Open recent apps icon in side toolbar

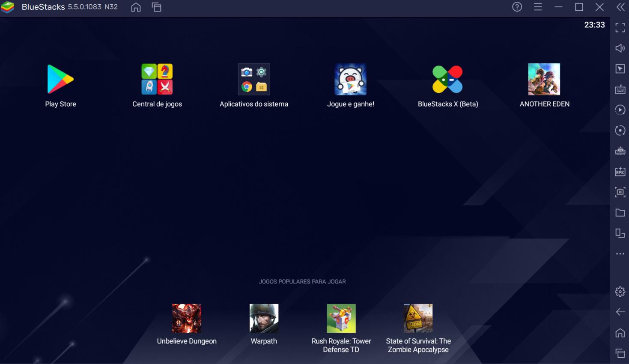point(620,353)
